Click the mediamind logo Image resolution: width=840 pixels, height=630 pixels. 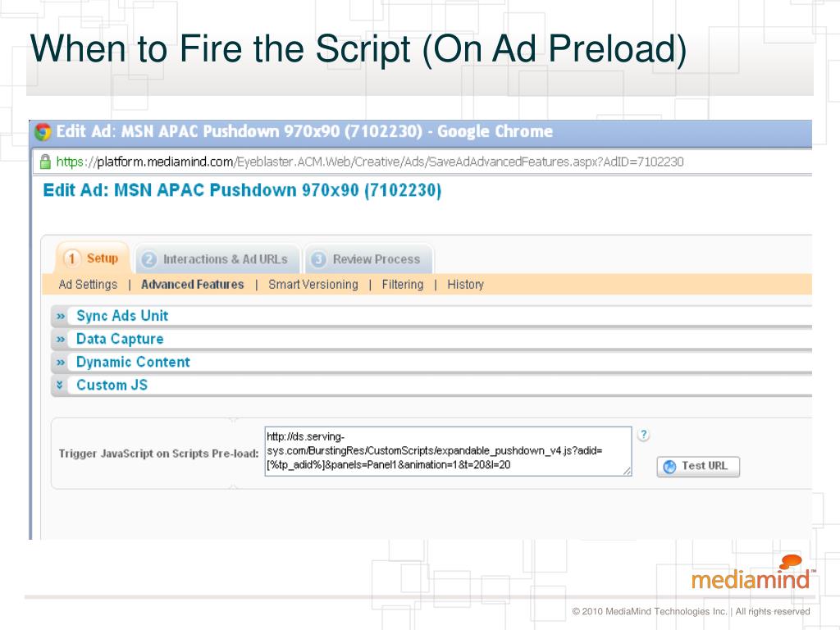point(753,573)
